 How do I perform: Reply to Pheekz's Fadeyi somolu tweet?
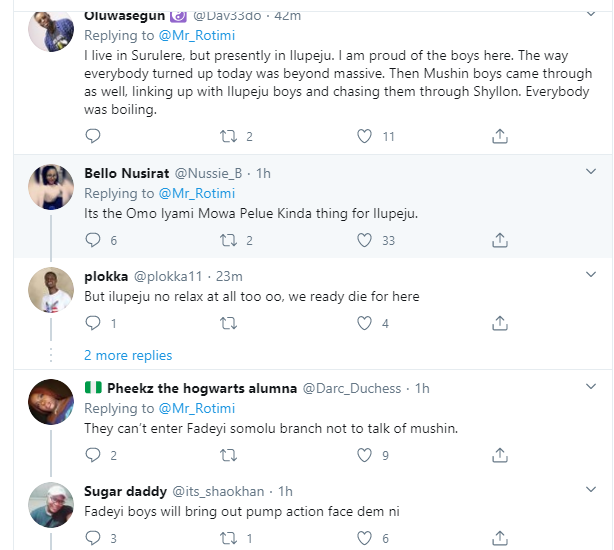pos(93,456)
